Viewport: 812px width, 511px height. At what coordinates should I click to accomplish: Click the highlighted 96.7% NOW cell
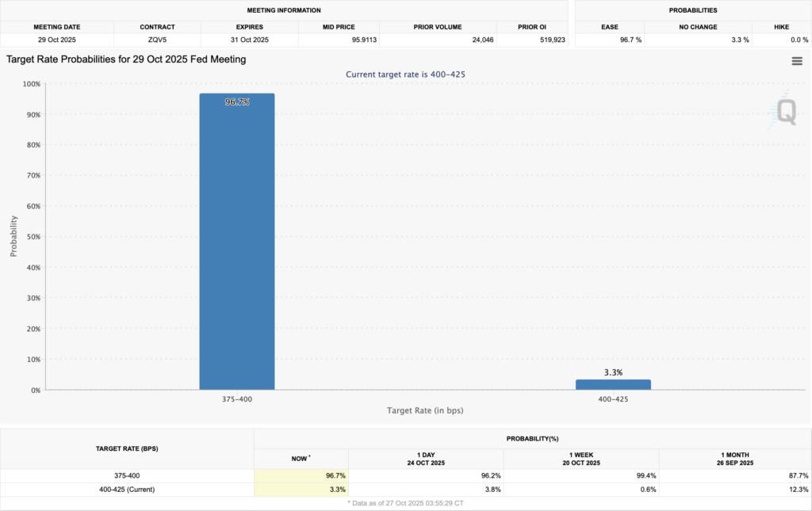(301, 475)
